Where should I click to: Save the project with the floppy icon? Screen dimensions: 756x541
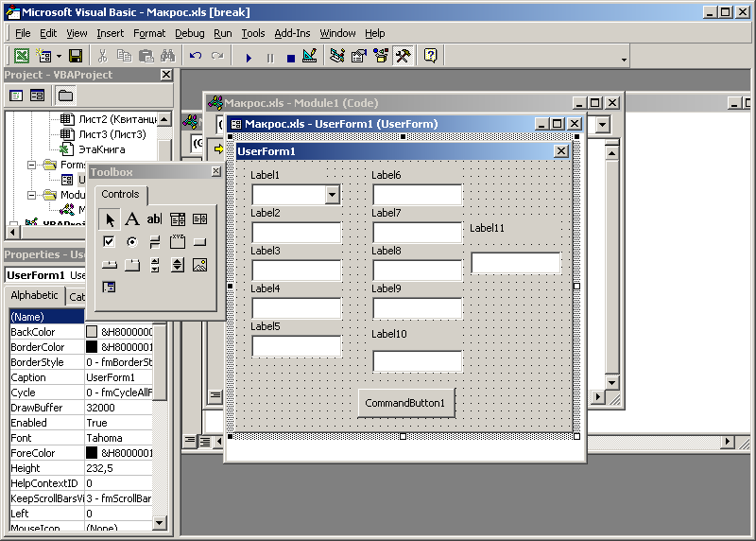point(76,56)
